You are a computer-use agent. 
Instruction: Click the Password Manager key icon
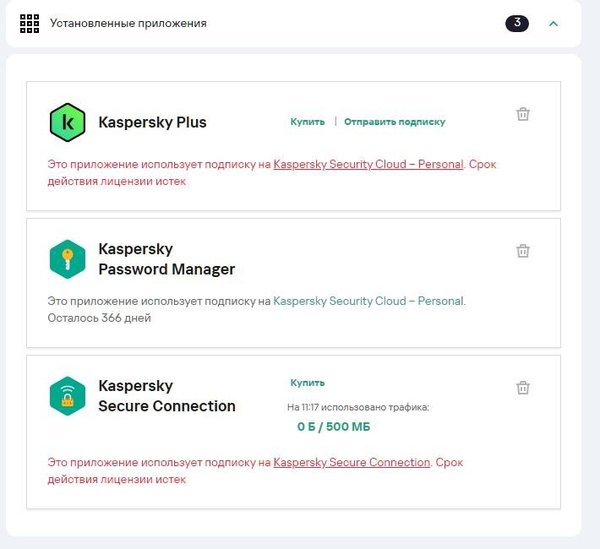[67, 259]
